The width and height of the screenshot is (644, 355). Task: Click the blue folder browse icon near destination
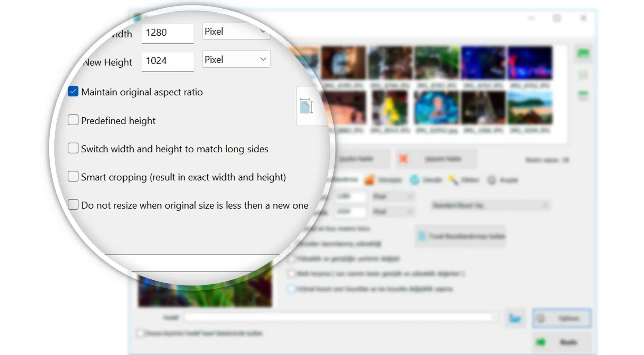(515, 318)
